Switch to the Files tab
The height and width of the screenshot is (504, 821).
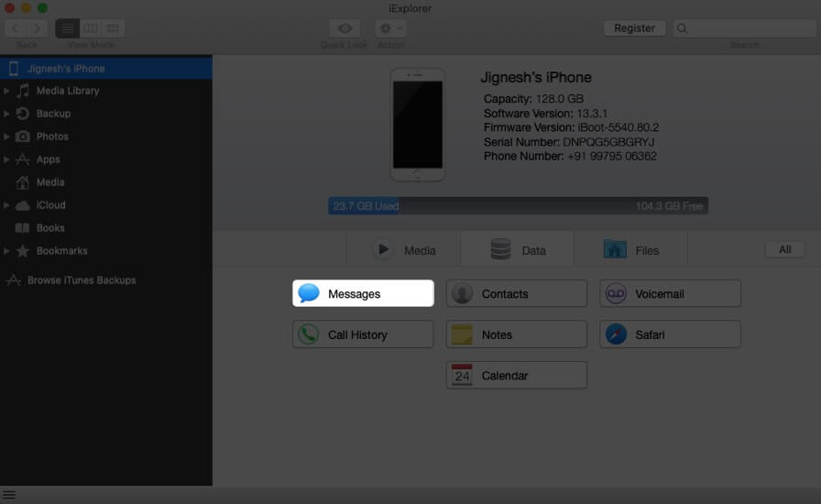point(630,250)
